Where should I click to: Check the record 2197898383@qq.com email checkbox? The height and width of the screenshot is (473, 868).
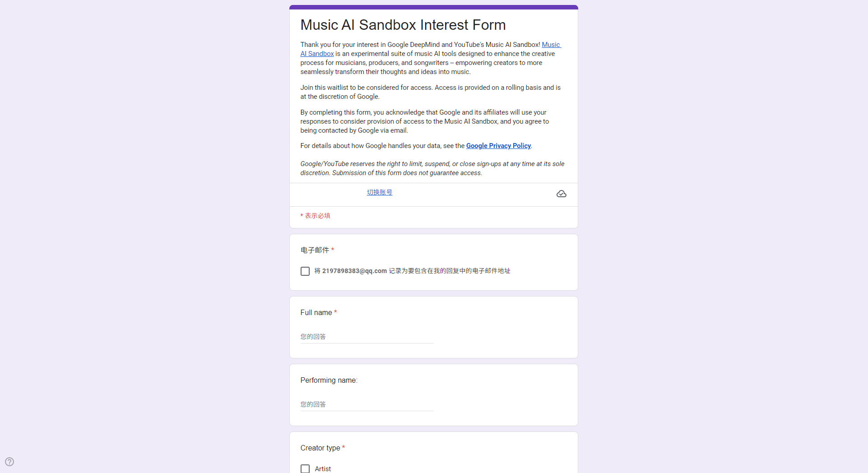305,271
